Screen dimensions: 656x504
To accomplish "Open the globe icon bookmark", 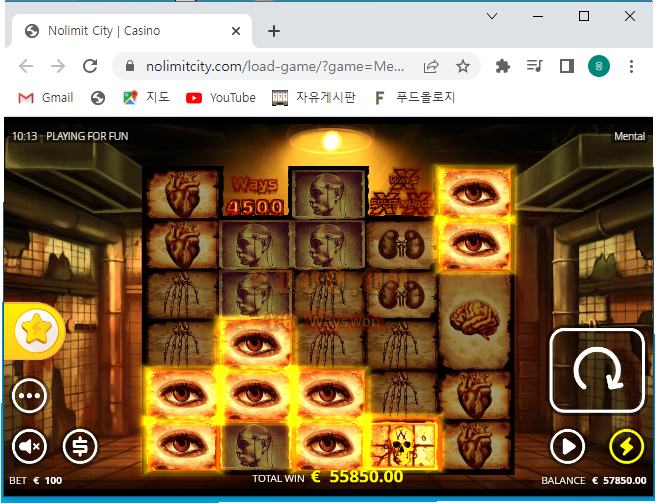I will coord(98,98).
